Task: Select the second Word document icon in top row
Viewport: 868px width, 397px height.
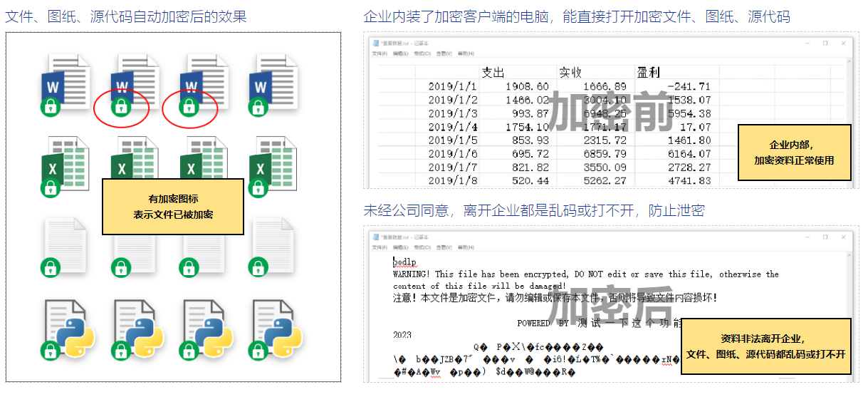Action: [x=135, y=84]
